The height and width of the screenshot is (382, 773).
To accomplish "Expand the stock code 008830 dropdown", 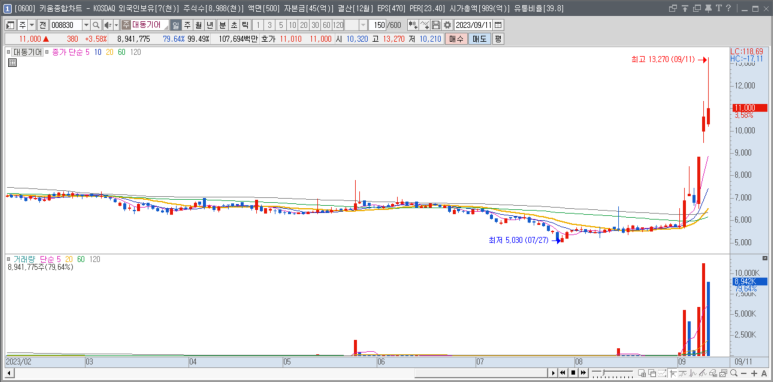I will coord(86,25).
